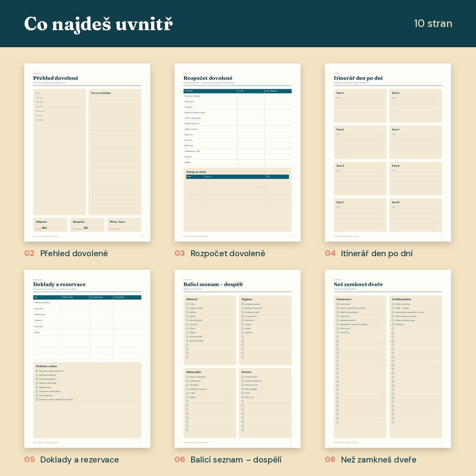Click the Den 1 card in itinerary
Screen dimensions: 476x476
360,106
